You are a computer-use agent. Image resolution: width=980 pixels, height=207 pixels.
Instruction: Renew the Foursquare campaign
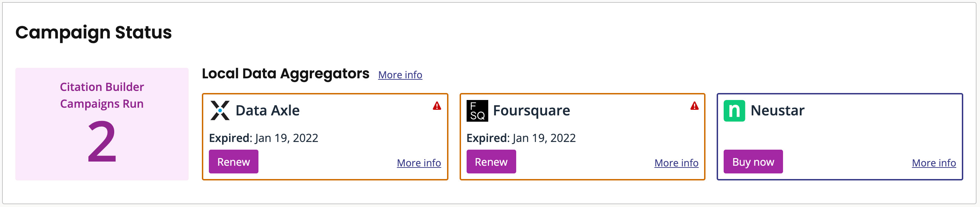click(491, 162)
